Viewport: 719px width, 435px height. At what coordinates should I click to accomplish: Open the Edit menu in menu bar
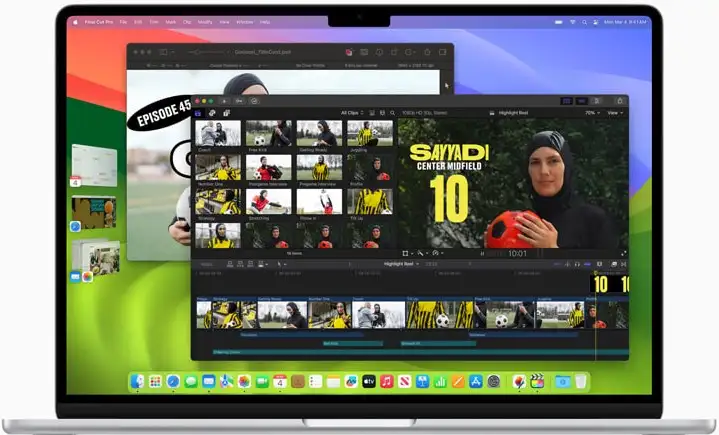click(x=138, y=22)
